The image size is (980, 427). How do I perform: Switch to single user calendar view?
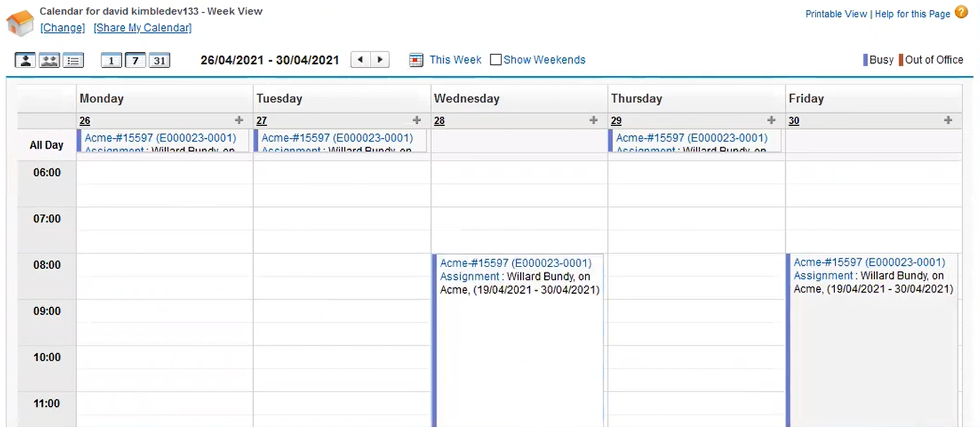click(26, 61)
